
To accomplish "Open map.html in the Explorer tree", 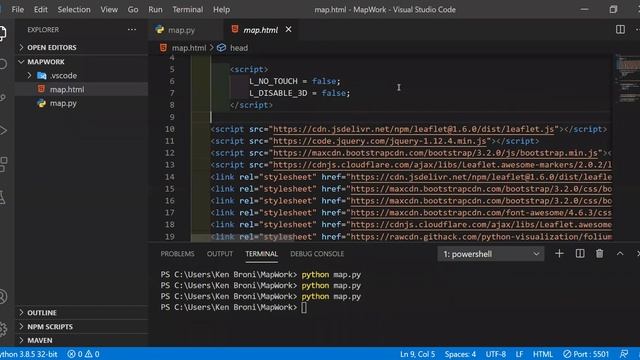I will (x=82, y=89).
